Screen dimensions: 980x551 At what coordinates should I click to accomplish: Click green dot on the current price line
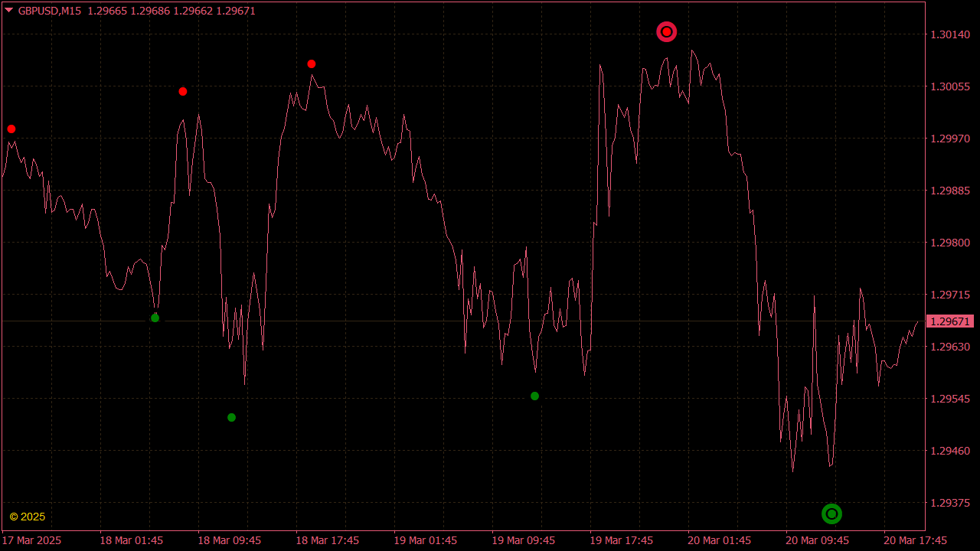click(x=155, y=318)
